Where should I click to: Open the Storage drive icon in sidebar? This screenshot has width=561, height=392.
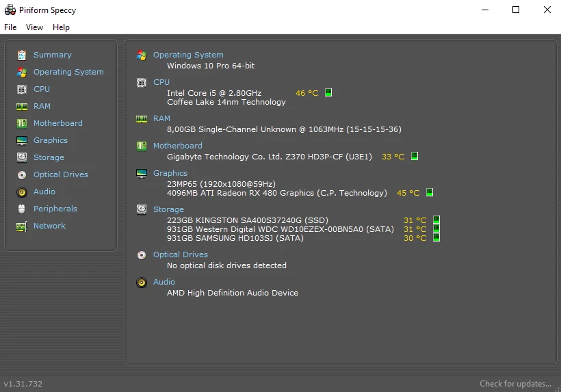[22, 157]
